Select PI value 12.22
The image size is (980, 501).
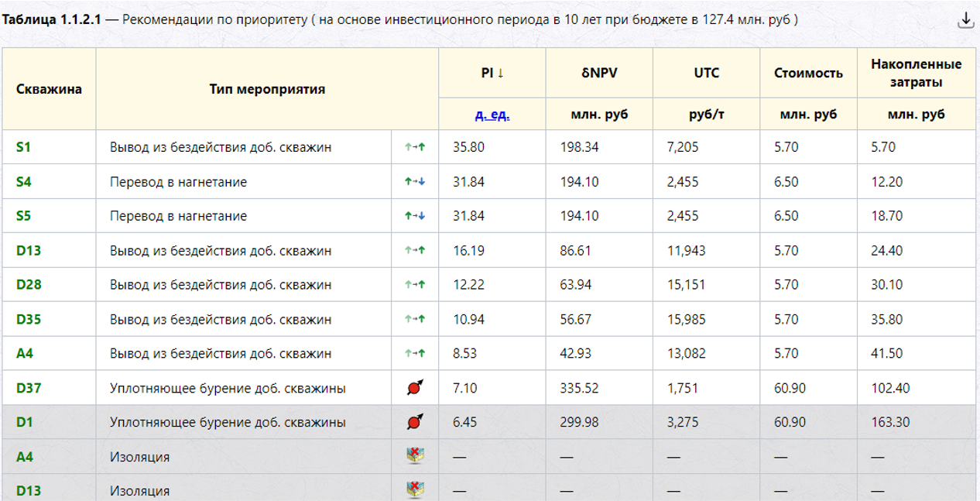pos(469,284)
